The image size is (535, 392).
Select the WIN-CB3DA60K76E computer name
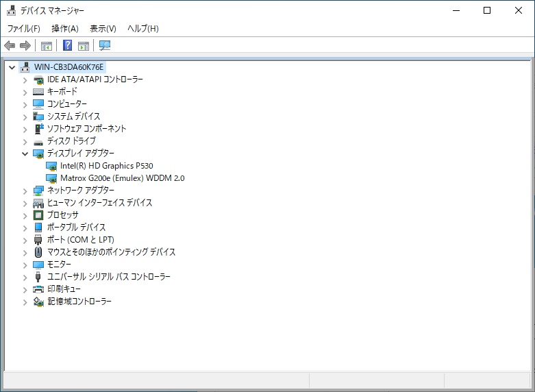coord(69,67)
